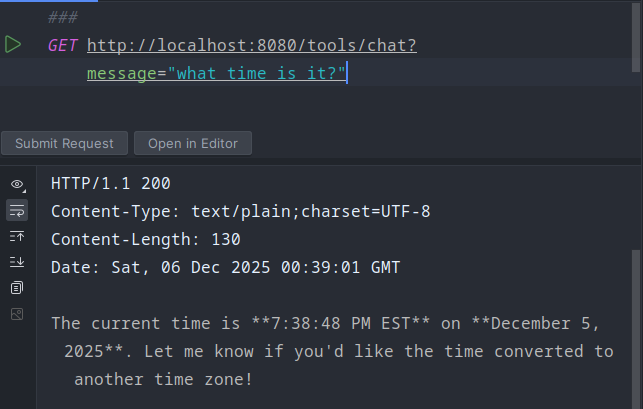Click the HTTP/1.1 200 status line
This screenshot has height=409, width=643.
point(111,184)
